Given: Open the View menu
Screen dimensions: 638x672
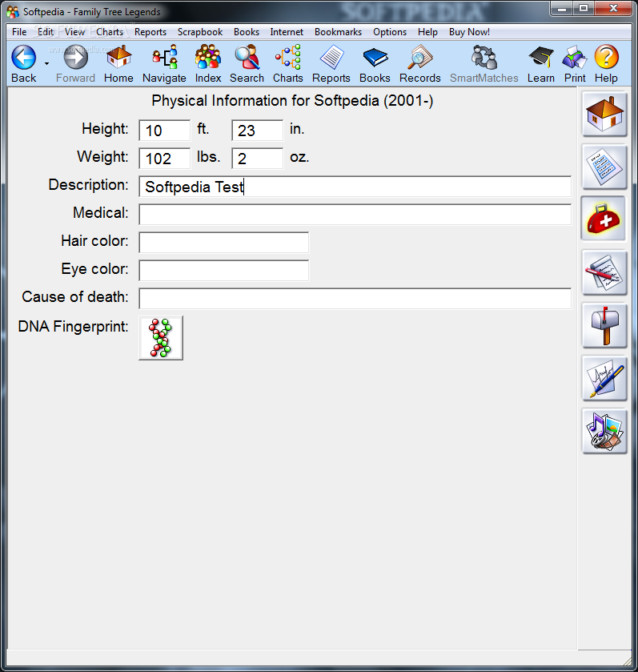Looking at the screenshot, I should [x=75, y=32].
